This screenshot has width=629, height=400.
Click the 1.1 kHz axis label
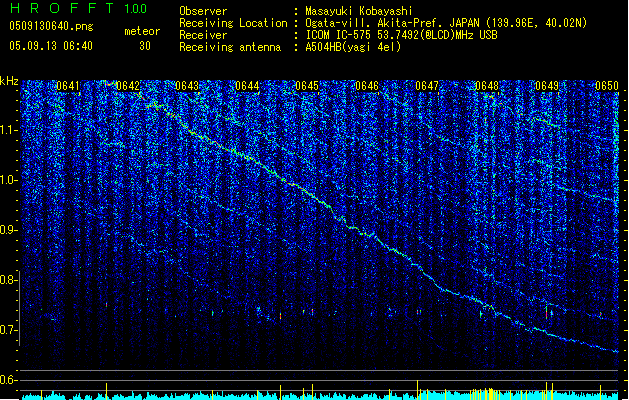click(x=9, y=130)
